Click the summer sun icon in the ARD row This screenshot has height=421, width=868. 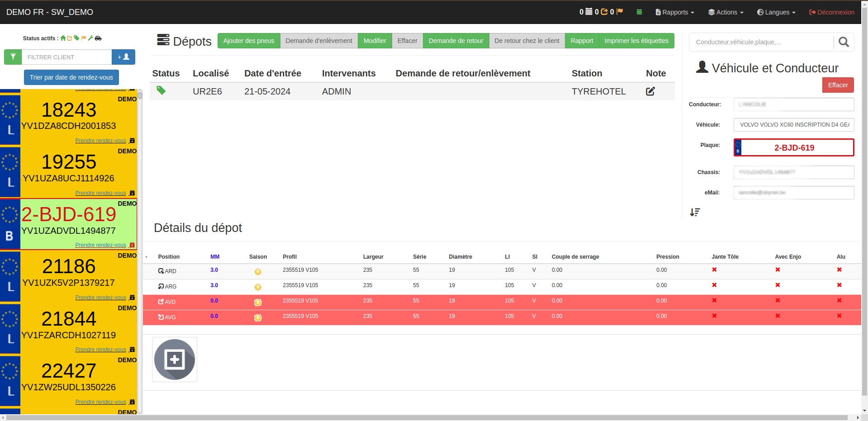[x=258, y=272]
